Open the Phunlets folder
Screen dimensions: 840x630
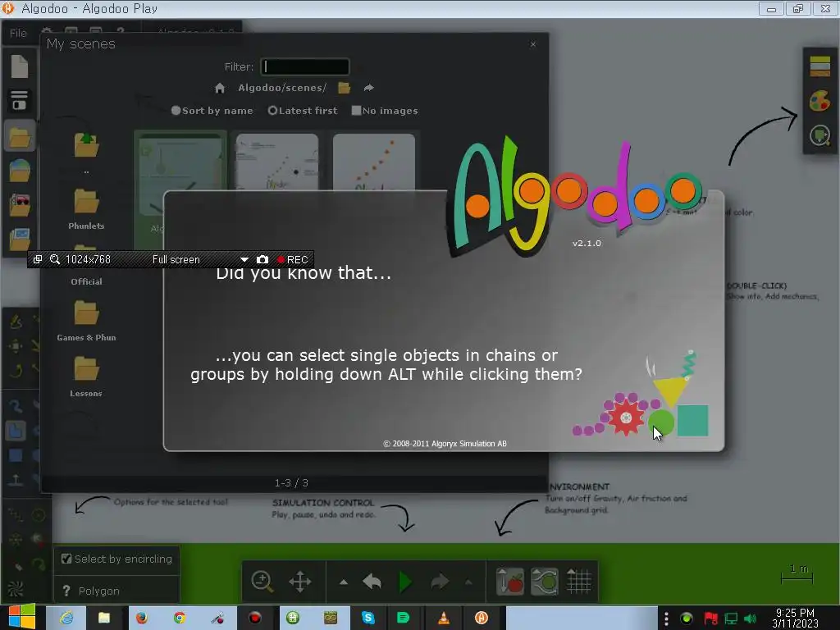86,208
